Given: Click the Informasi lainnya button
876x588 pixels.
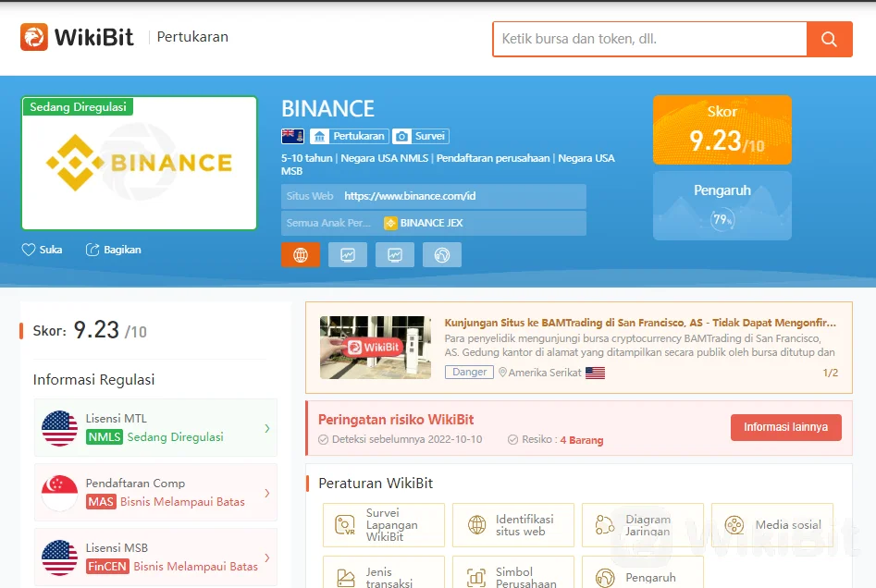Looking at the screenshot, I should 785,427.
